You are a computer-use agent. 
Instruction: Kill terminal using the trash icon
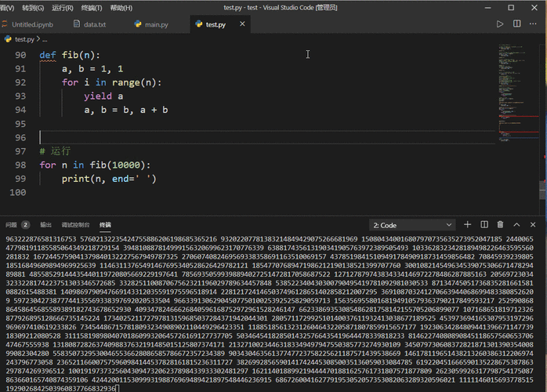point(501,224)
